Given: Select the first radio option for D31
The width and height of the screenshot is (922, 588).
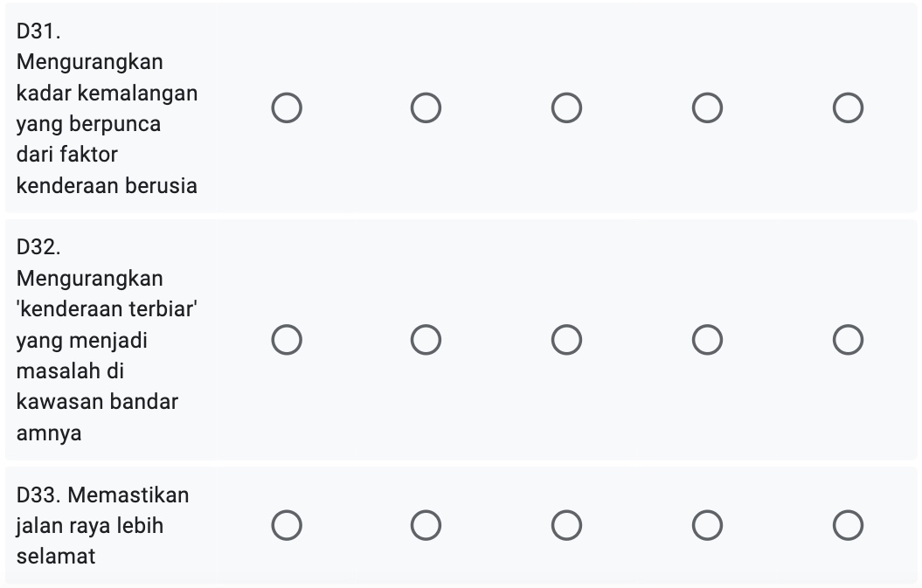Looking at the screenshot, I should tap(287, 109).
